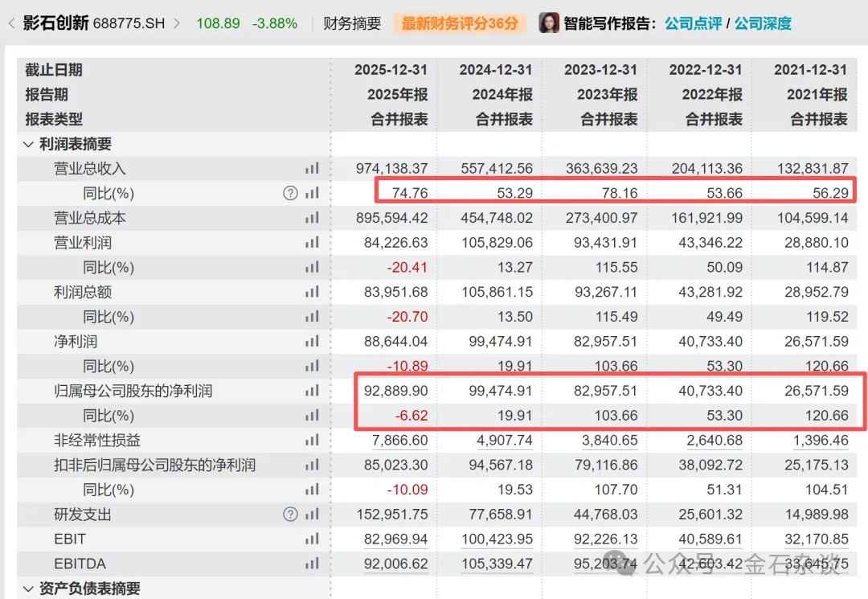
Task: Show the chart for the 营业利润 row
Action: point(312,243)
